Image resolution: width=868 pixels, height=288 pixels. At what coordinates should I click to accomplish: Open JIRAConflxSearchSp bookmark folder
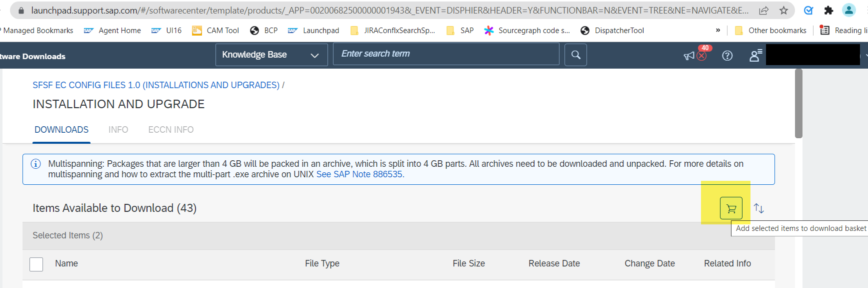point(392,31)
